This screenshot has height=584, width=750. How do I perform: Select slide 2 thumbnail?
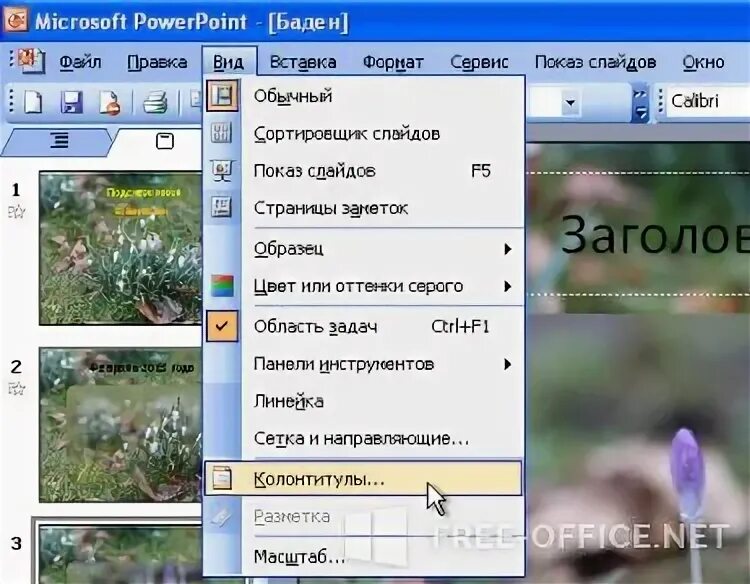[x=121, y=425]
